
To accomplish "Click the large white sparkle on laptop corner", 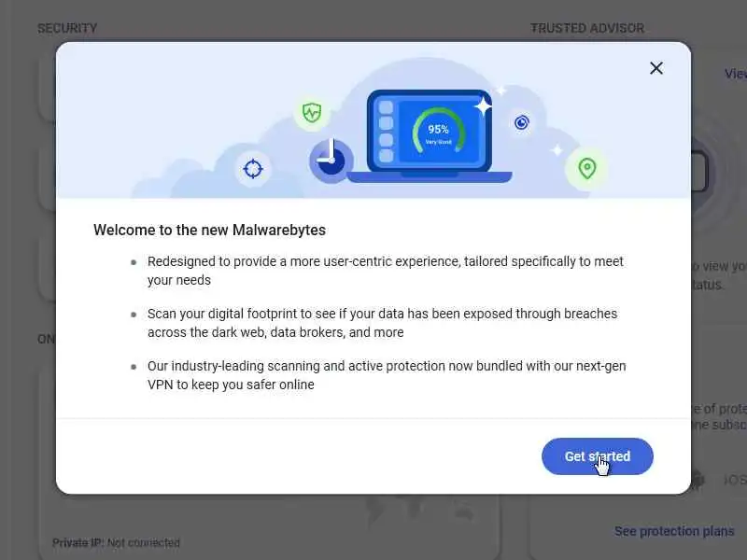I will pos(483,106).
